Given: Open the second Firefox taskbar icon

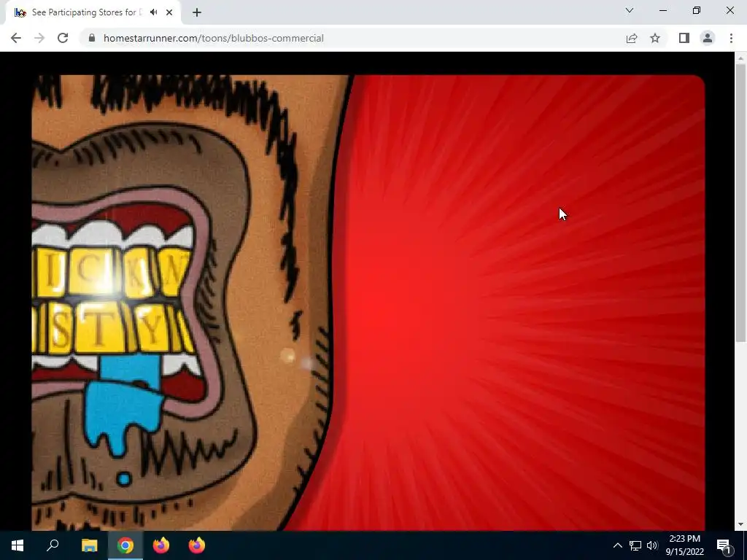Looking at the screenshot, I should click(197, 545).
